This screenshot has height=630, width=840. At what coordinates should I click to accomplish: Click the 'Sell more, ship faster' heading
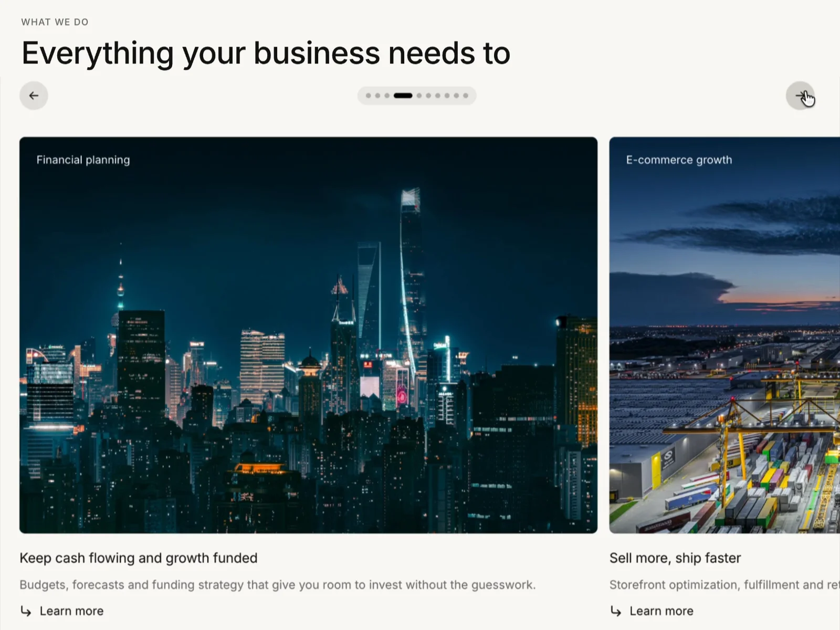tap(675, 558)
